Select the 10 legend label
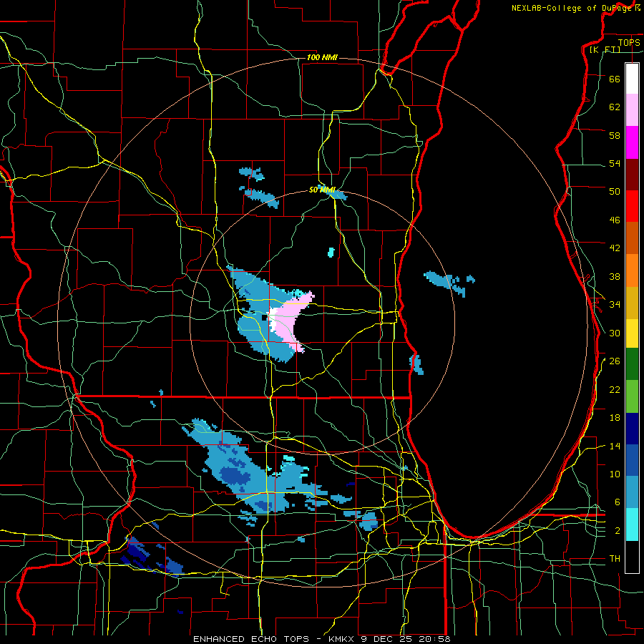 point(615,474)
